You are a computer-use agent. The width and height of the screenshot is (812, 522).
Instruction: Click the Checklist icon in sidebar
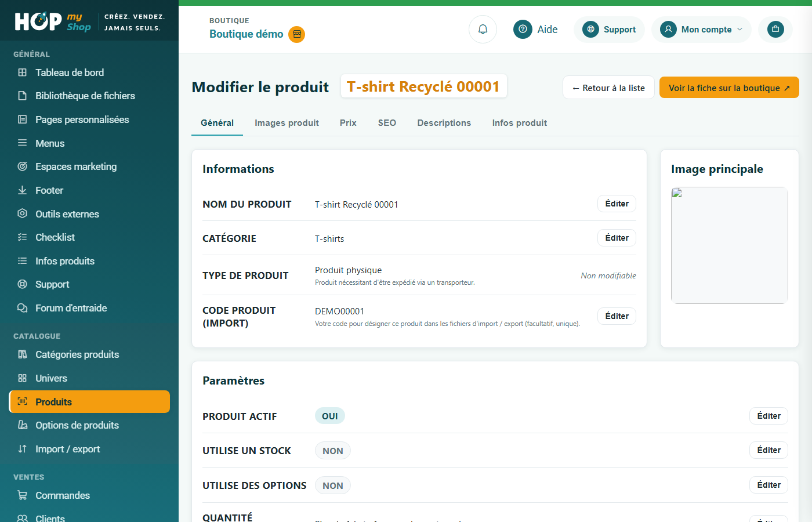coord(23,237)
